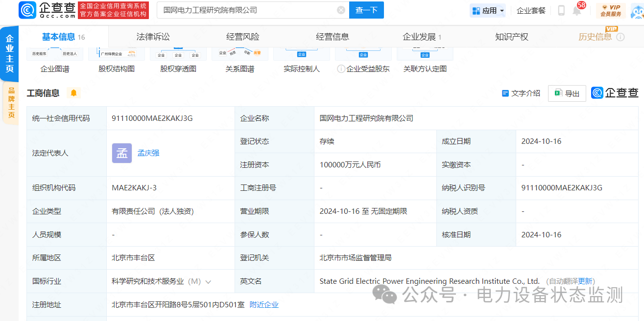The width and height of the screenshot is (644, 321).
Task: Open the 企业图谱 thumbnail
Action: (x=55, y=61)
